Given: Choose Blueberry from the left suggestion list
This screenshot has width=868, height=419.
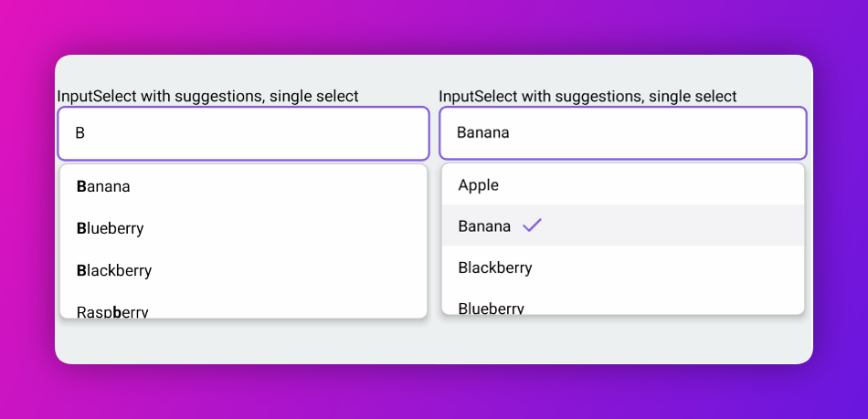Looking at the screenshot, I should click(x=244, y=228).
